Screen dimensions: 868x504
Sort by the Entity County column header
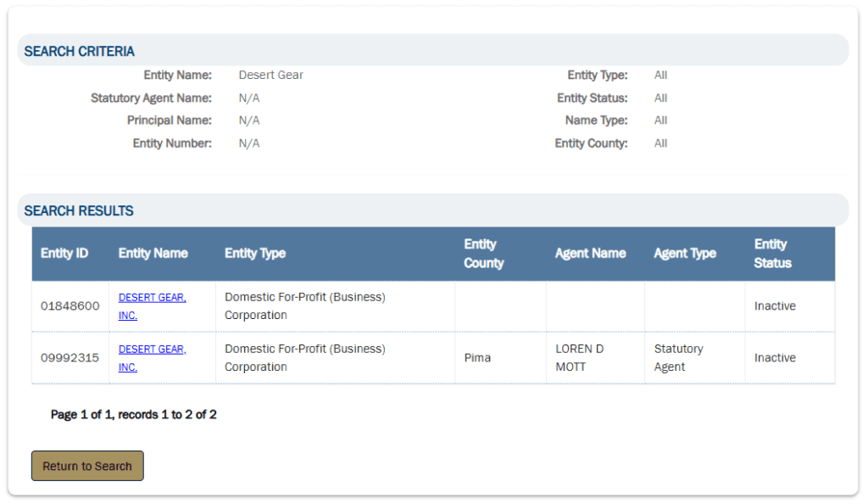(x=484, y=254)
